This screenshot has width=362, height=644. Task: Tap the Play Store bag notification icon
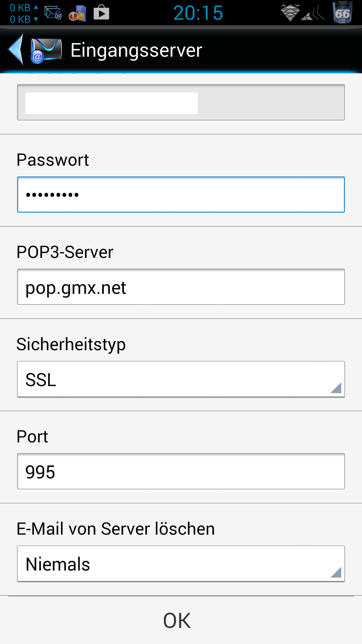pyautogui.click(x=101, y=12)
